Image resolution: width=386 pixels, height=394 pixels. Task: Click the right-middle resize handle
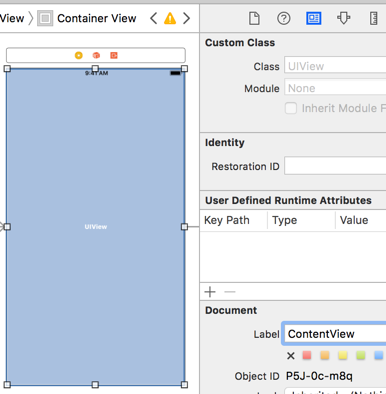(x=184, y=227)
